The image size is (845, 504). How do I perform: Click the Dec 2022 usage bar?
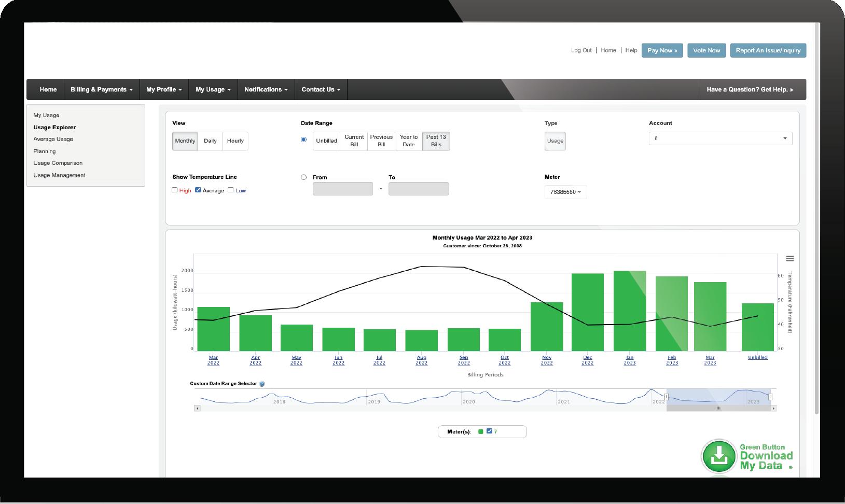pyautogui.click(x=588, y=312)
